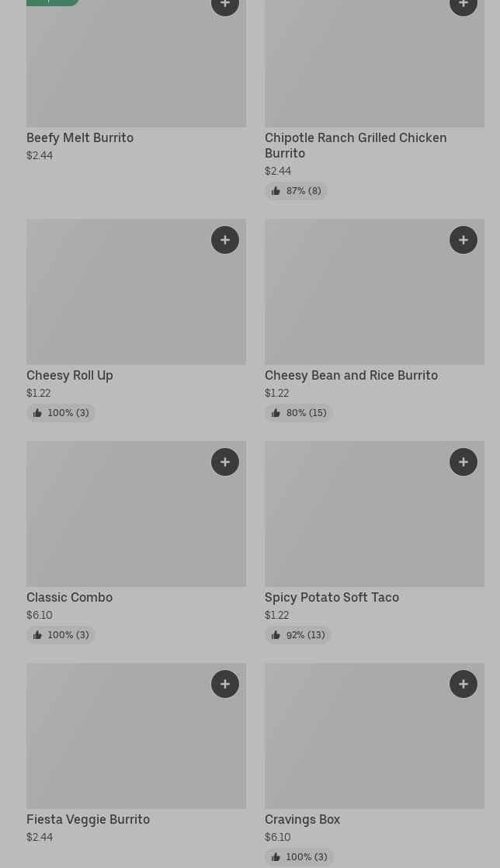View the Cravings Box photo
This screenshot has height=868, width=500.
point(374,745)
